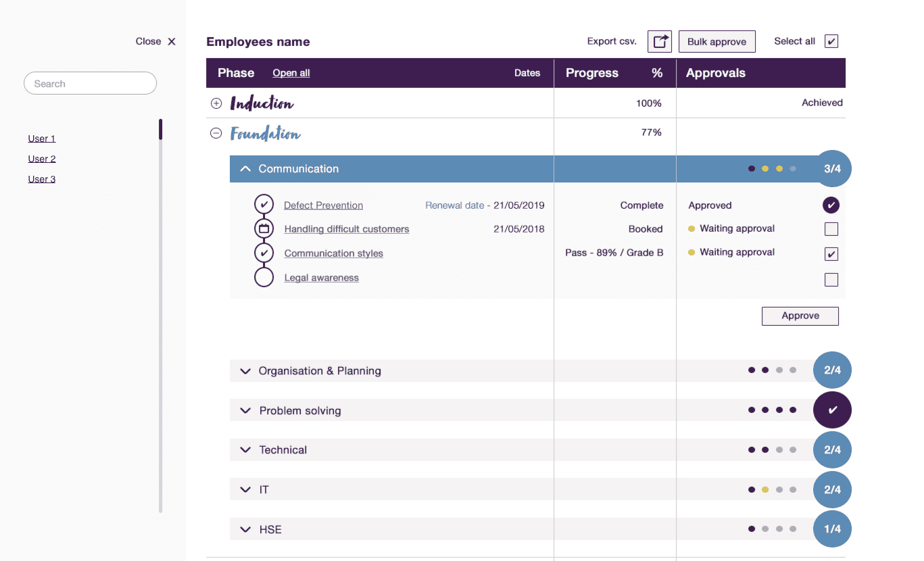Click the Foundation phase title
The width and height of the screenshot is (924, 561).
pyautogui.click(x=265, y=133)
